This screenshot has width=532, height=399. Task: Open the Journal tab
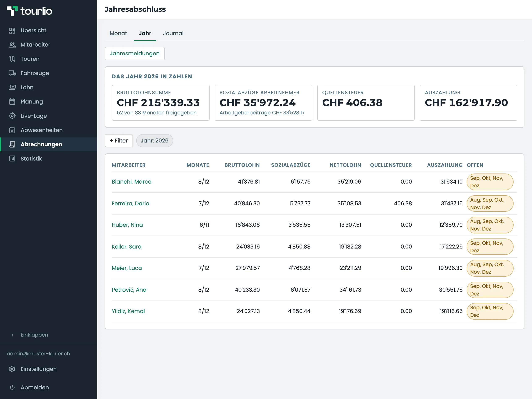173,34
